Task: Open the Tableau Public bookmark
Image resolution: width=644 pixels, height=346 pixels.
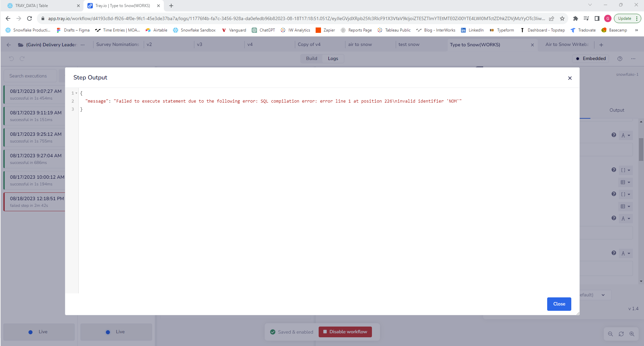Action: (x=394, y=30)
